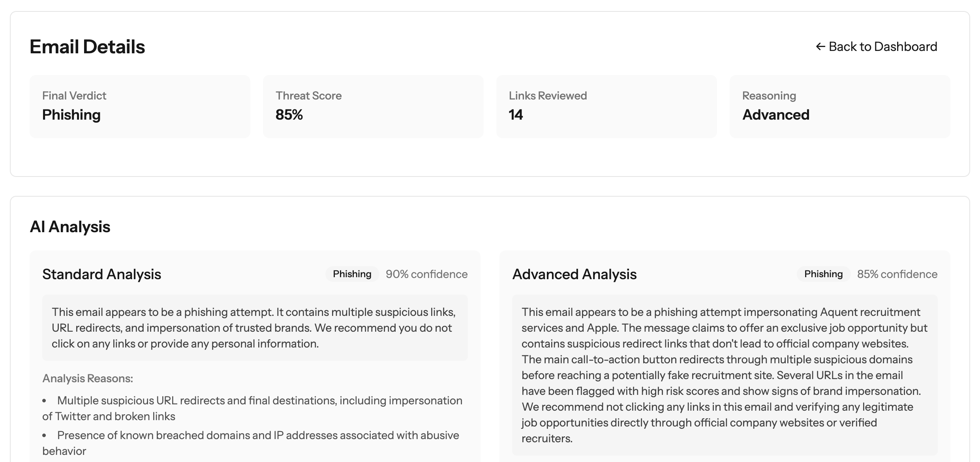Select the Standard Analysis summary text box
This screenshot has height=462, width=980.
point(255,328)
